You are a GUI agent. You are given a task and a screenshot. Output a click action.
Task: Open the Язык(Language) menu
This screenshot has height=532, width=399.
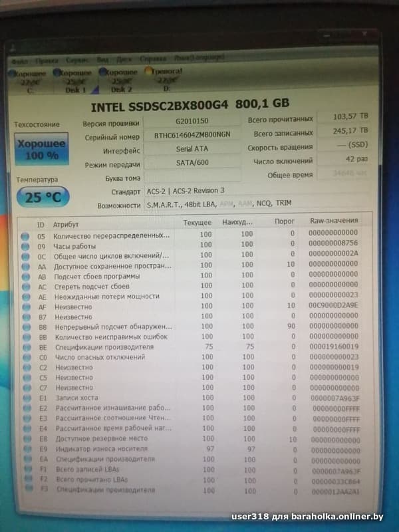(199, 58)
